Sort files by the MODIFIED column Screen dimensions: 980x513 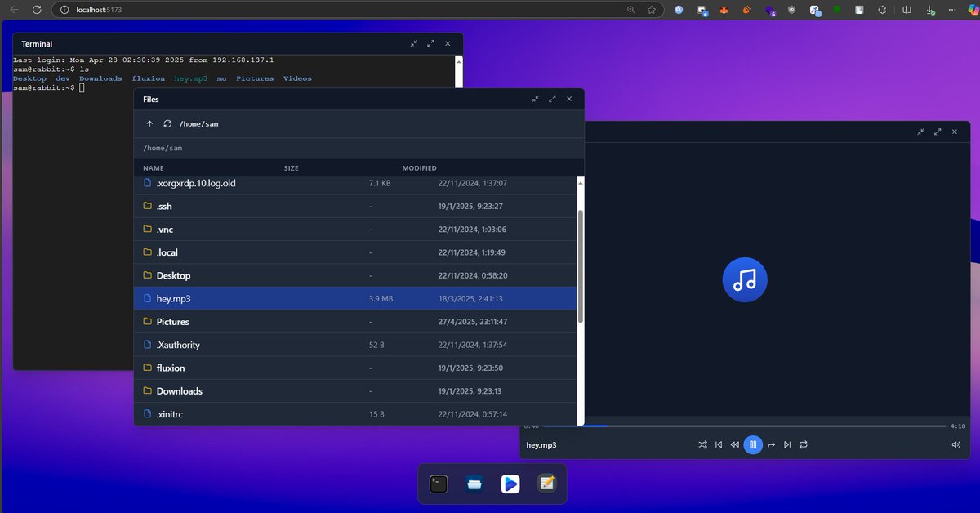[420, 168]
